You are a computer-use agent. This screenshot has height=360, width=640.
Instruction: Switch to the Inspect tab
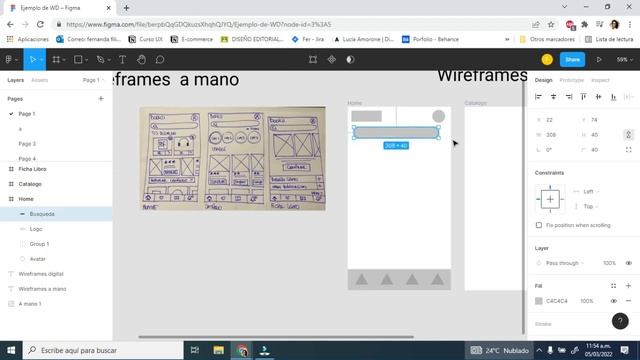(600, 80)
